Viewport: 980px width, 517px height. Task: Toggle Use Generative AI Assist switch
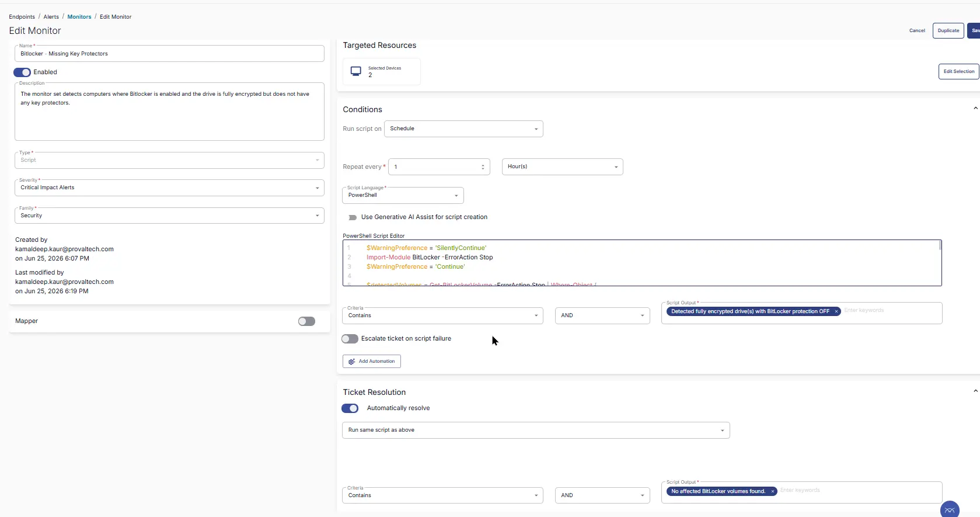[352, 217]
